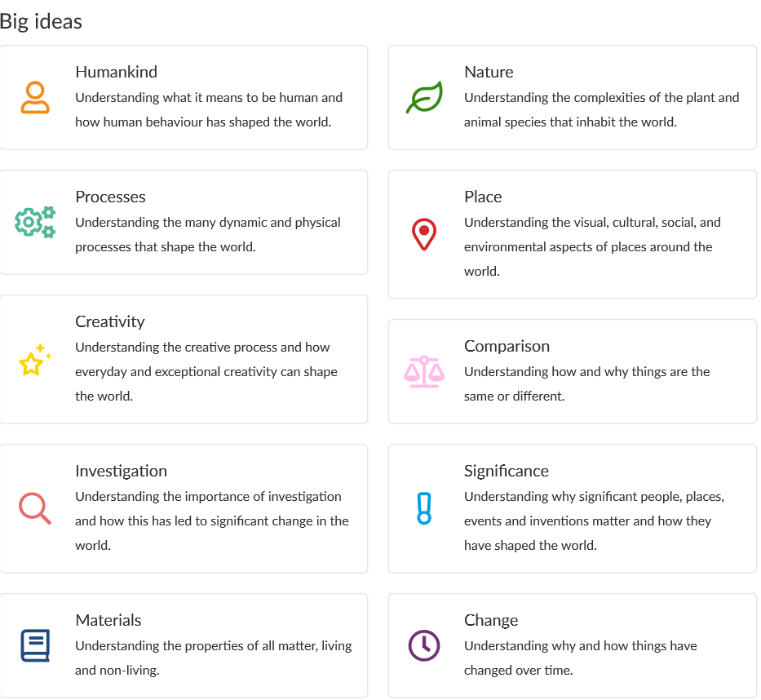Click the Materials card description text

tap(214, 658)
